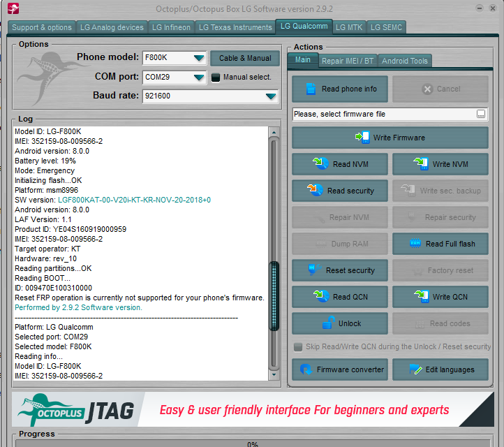Open the Android Tools tab
This screenshot has width=504, height=447.
405,61
